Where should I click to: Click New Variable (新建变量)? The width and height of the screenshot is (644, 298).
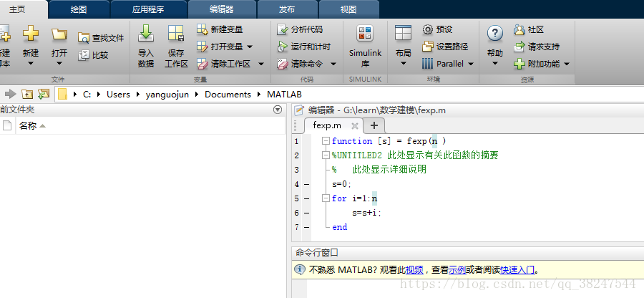coord(220,29)
